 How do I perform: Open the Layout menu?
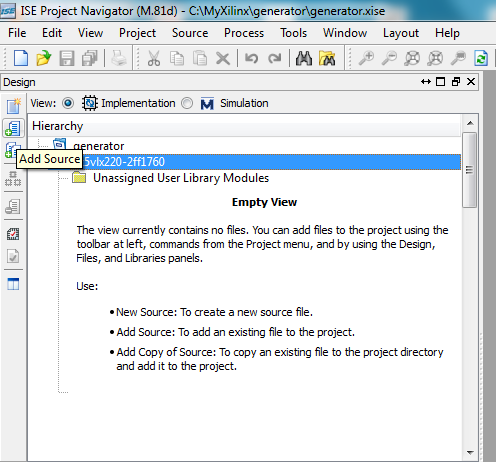[401, 33]
